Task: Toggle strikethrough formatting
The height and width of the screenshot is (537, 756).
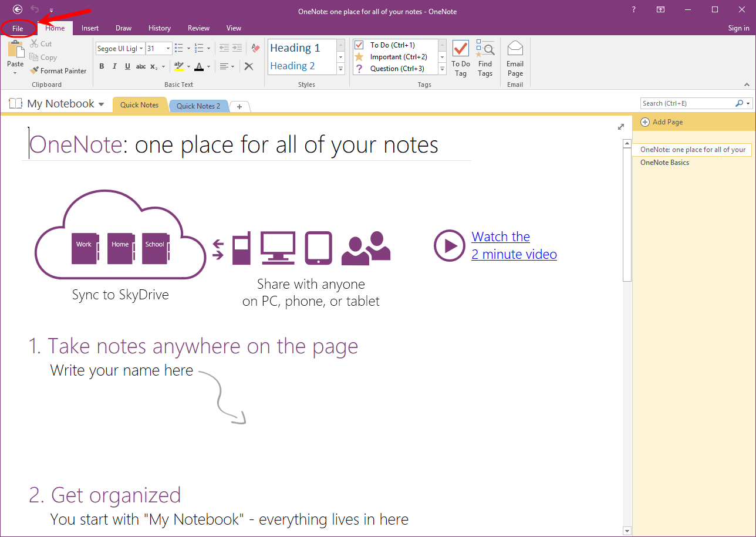Action: pyautogui.click(x=141, y=66)
